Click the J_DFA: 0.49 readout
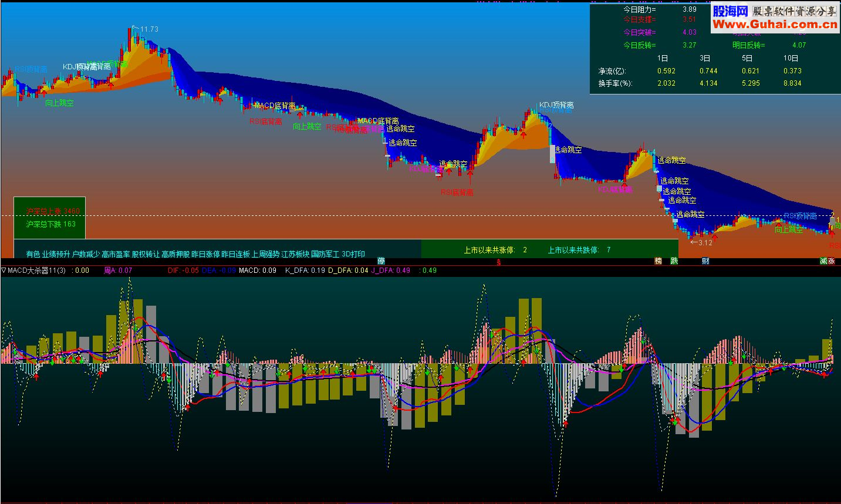The image size is (841, 504). (391, 270)
